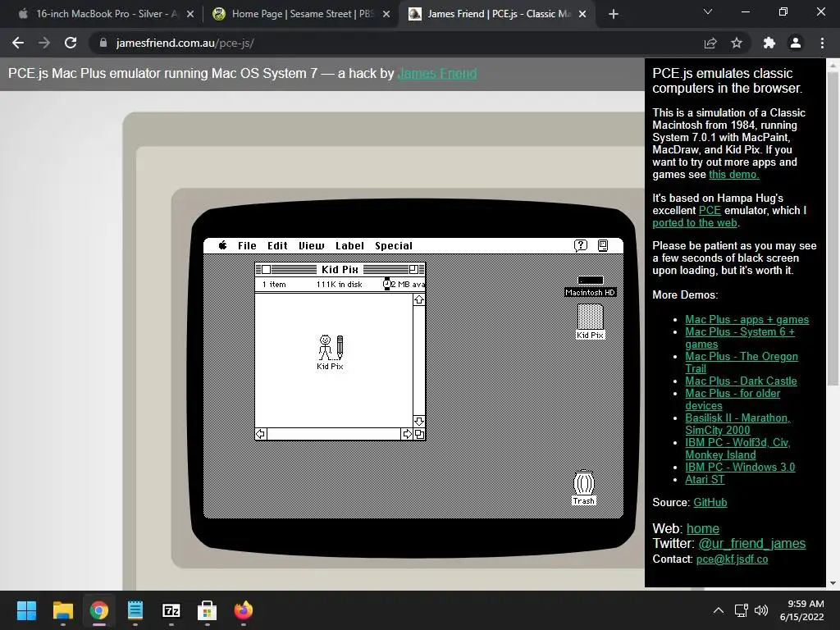Click the Kid Pix window grow box
840x630 pixels.
(x=419, y=434)
